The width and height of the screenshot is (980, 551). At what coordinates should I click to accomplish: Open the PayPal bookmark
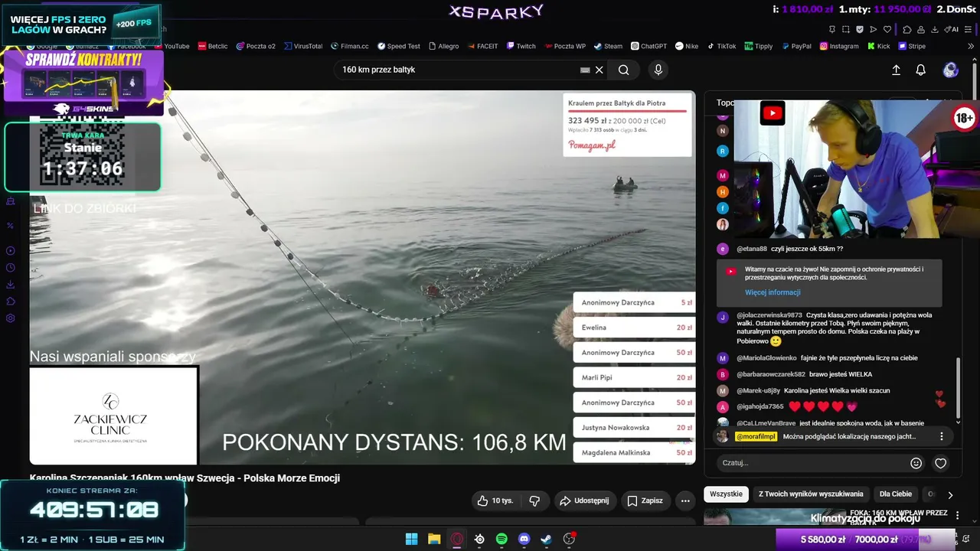click(796, 46)
